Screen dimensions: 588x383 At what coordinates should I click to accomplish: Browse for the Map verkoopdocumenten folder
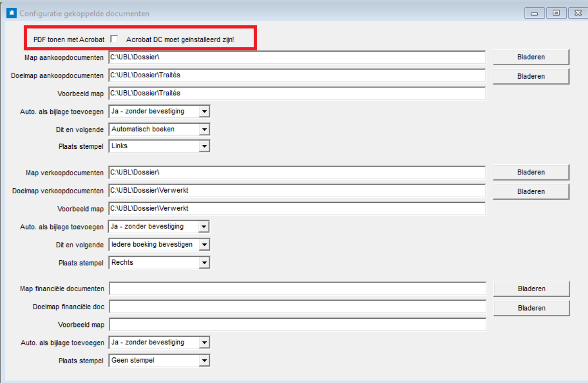[531, 172]
